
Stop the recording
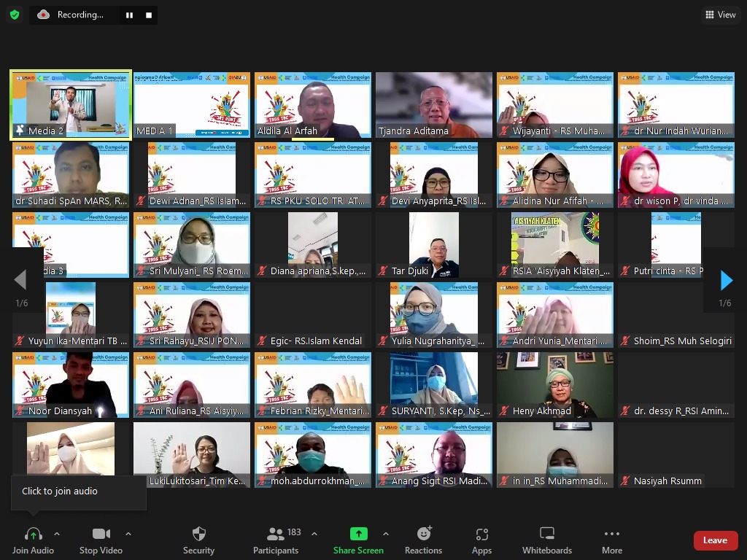pyautogui.click(x=149, y=15)
